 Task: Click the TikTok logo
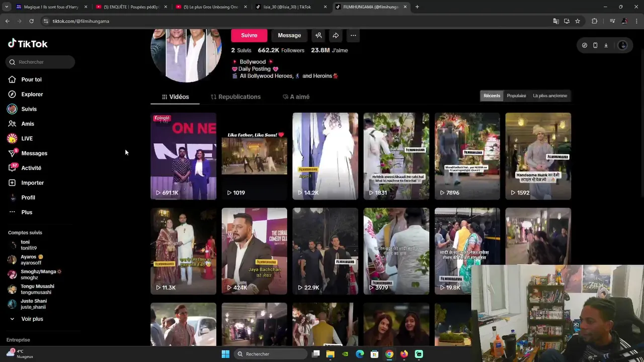click(x=28, y=44)
